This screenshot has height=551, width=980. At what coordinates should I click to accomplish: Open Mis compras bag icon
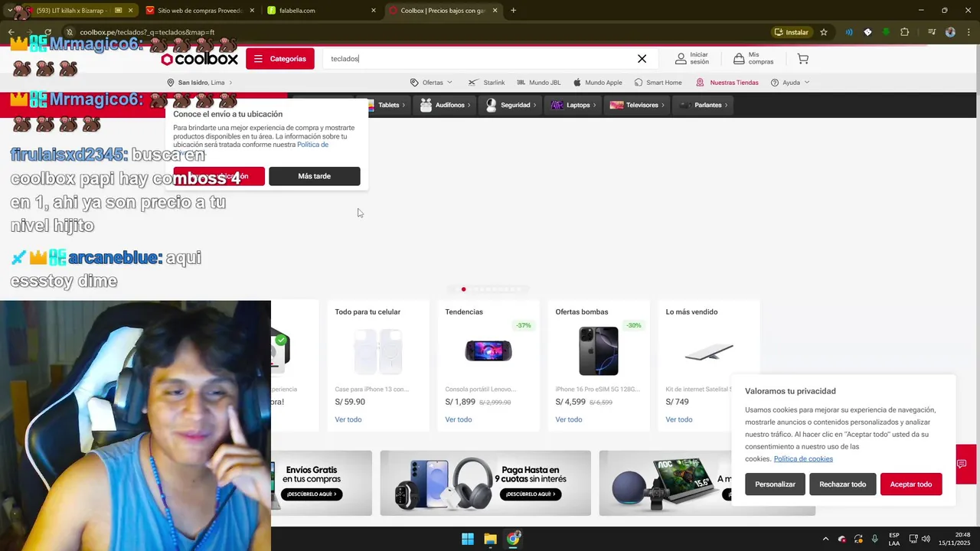pos(739,59)
